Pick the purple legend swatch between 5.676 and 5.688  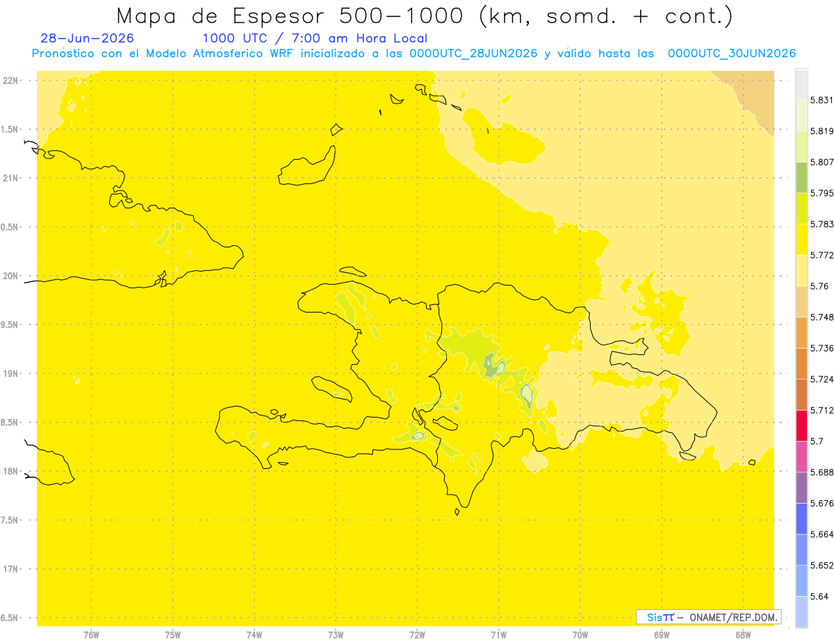click(801, 488)
